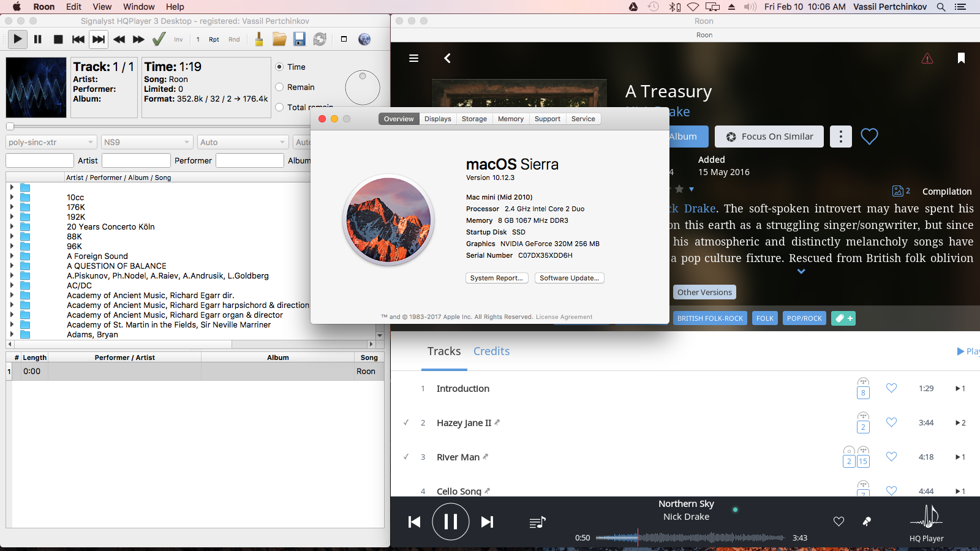The image size is (980, 551).
Task: Expand the AC/DC library folder
Action: click(x=12, y=285)
